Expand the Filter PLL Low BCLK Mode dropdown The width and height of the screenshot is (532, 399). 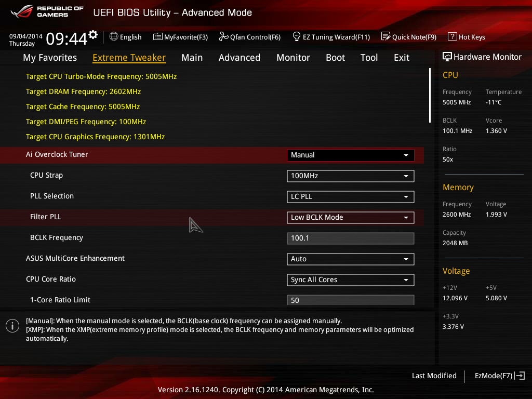pyautogui.click(x=351, y=218)
